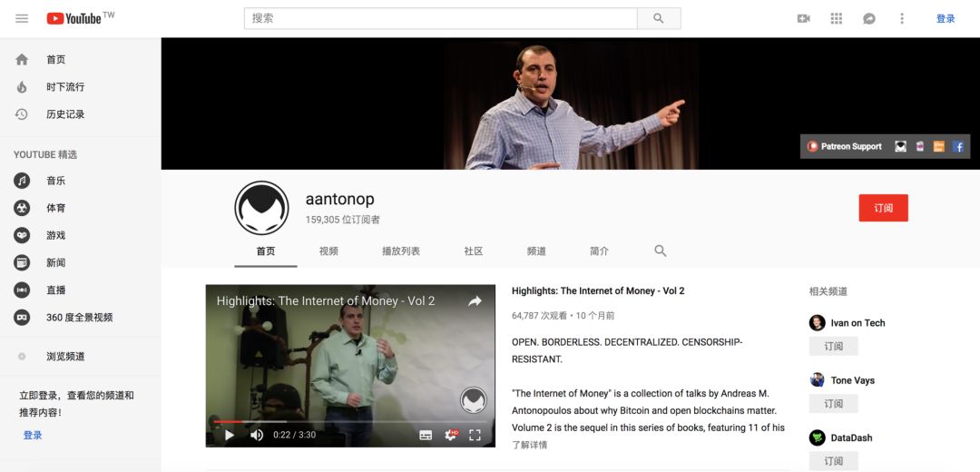The width and height of the screenshot is (980, 472).
Task: Switch to the 播放列表 tab
Action: click(x=401, y=251)
